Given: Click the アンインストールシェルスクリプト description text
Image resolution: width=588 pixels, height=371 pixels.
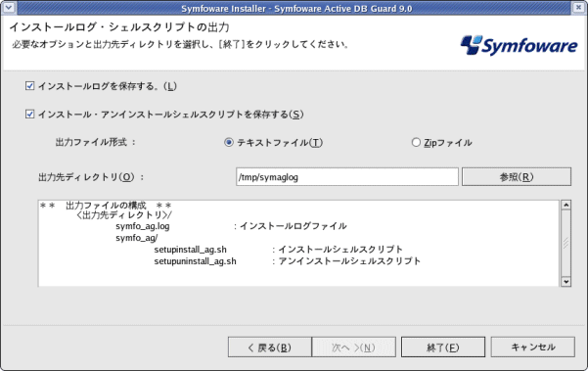Looking at the screenshot, I should (349, 261).
